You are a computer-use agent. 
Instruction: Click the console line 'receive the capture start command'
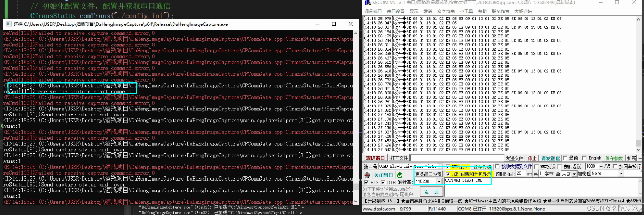pos(83,91)
